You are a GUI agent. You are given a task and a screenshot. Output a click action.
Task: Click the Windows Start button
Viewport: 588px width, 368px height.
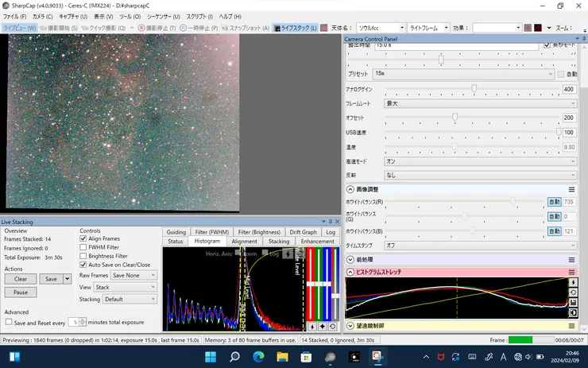pyautogui.click(x=211, y=358)
